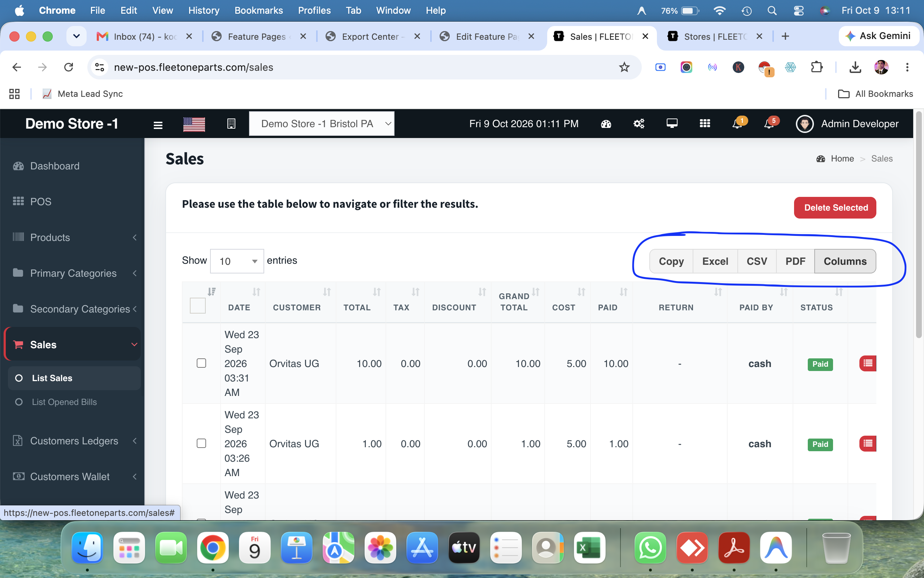924x578 pixels.
Task: Sort table by Grand Total column
Action: click(x=517, y=302)
